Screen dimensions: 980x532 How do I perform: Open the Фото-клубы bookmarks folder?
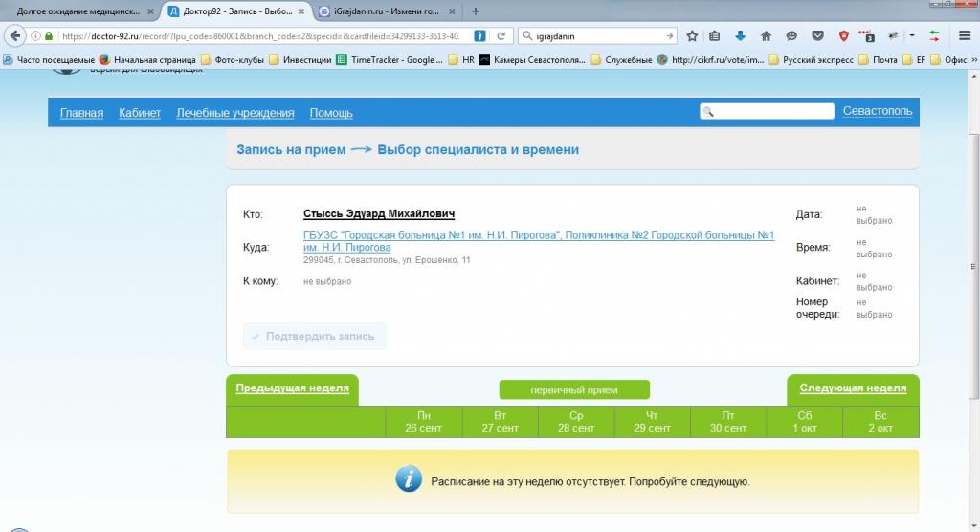232,60
